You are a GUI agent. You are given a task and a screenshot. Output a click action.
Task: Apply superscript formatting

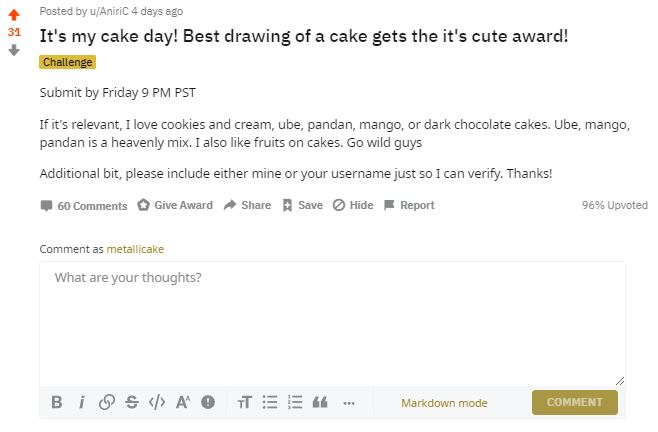point(183,402)
